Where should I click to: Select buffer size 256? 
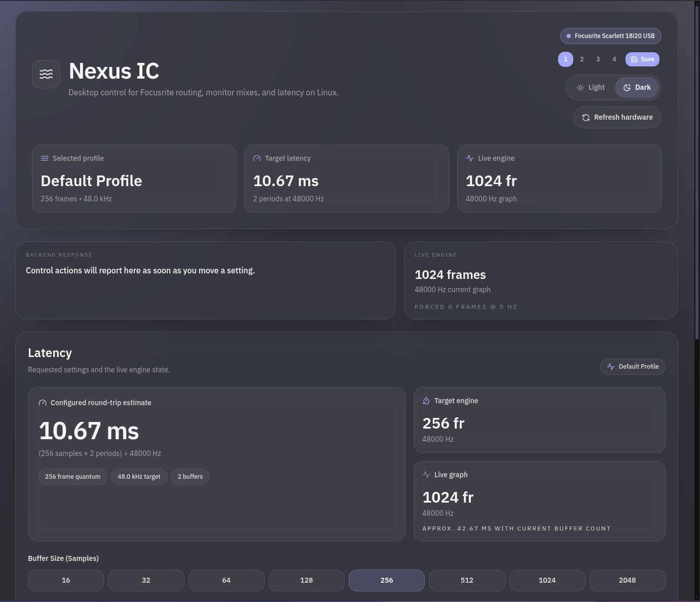(x=387, y=580)
